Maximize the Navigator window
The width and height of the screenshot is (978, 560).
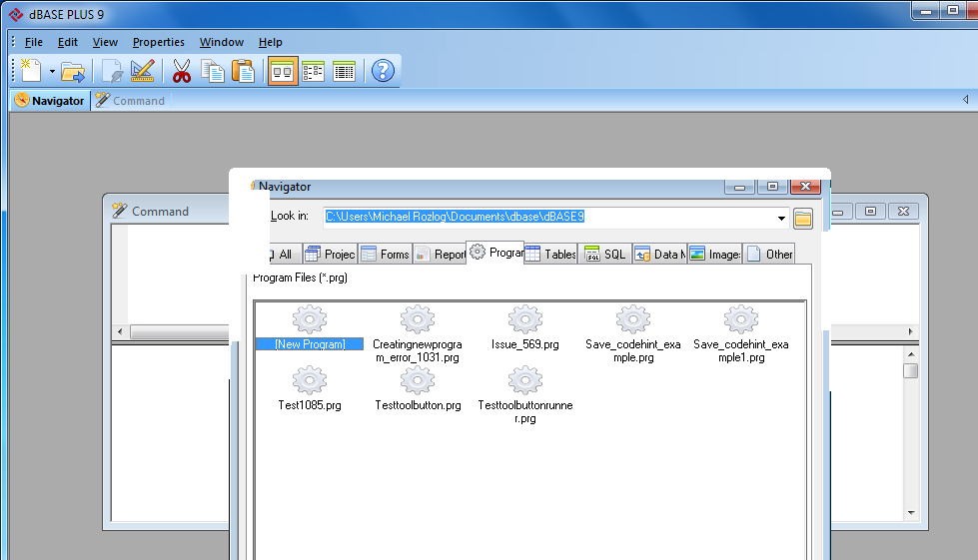pos(772,187)
